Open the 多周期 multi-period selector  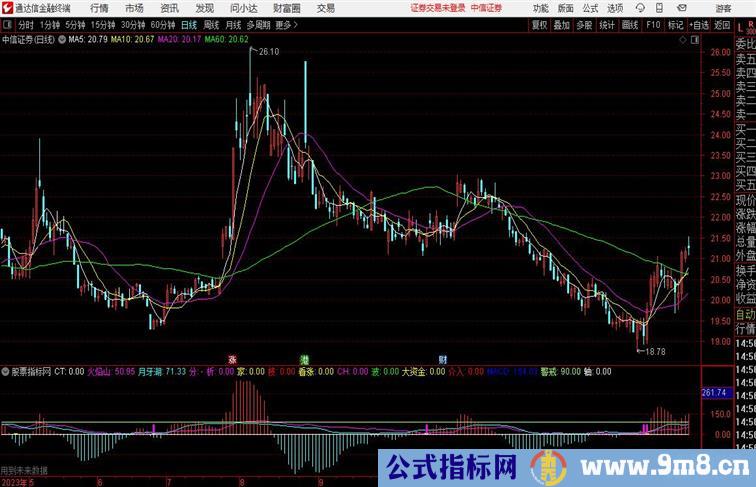258,24
